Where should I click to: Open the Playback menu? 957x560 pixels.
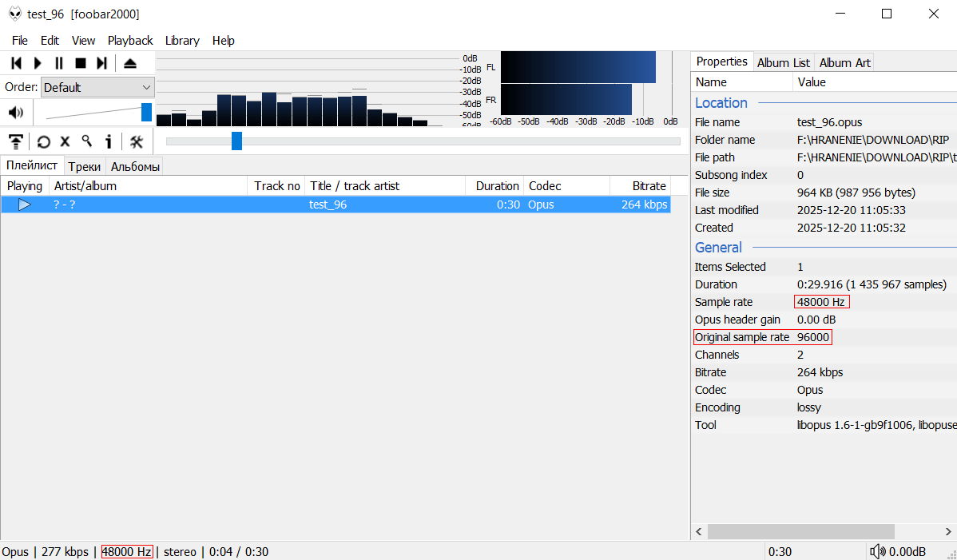click(130, 41)
